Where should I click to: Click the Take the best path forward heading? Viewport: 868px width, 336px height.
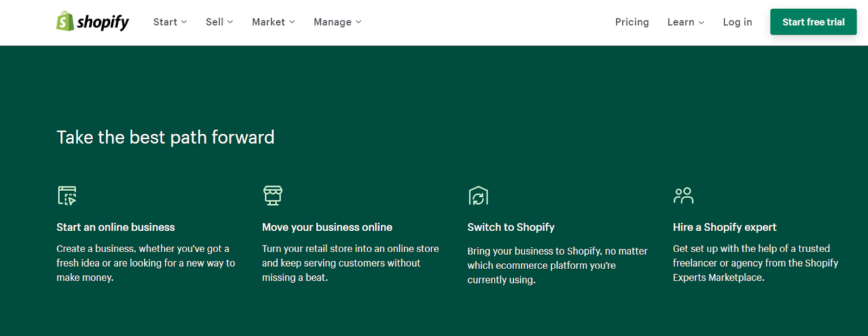(165, 138)
